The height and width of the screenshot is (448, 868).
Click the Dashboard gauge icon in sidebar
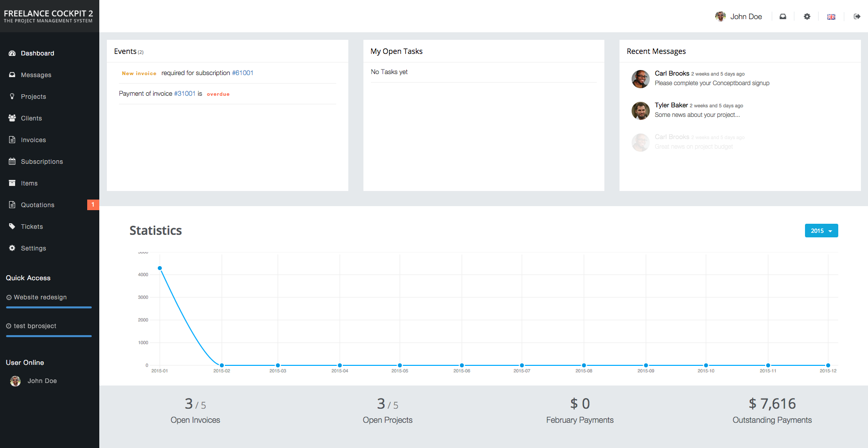click(12, 53)
